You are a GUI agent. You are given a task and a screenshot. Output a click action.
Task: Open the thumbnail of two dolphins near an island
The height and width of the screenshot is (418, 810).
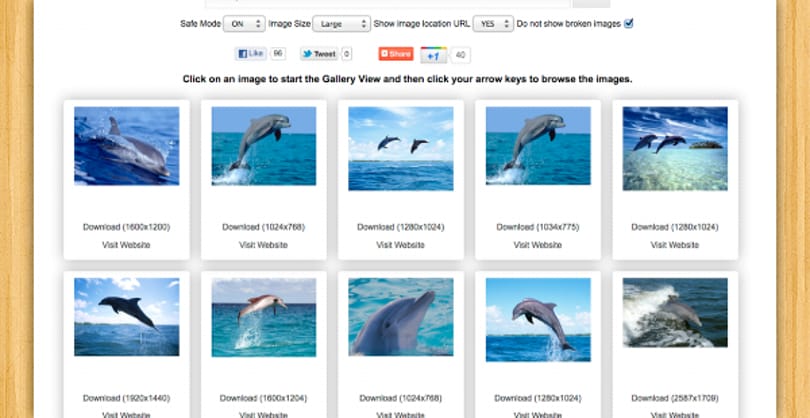click(x=675, y=148)
